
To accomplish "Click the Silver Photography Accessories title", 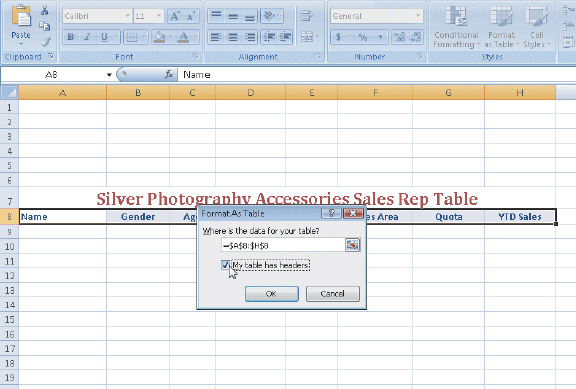I will click(x=287, y=199).
